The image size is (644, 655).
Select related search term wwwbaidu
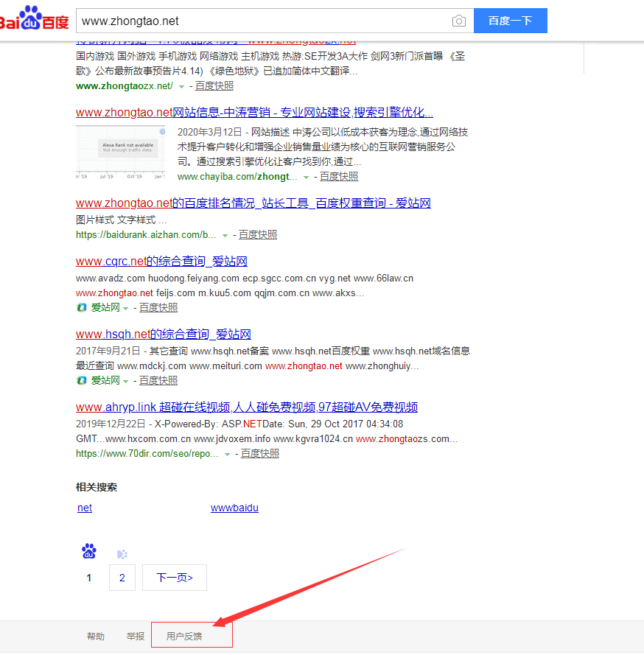coord(234,508)
